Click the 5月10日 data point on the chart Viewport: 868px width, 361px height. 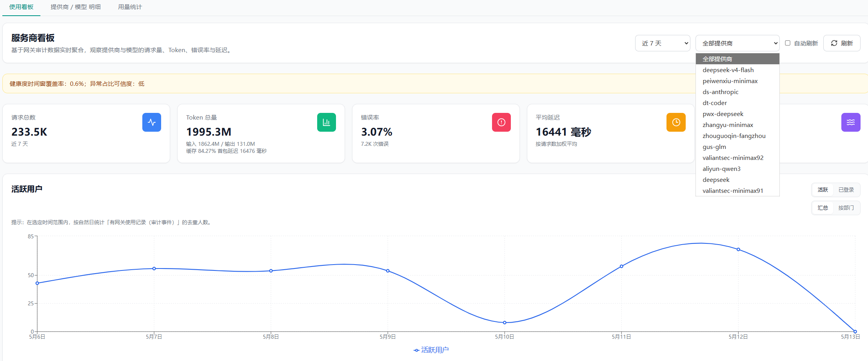(505, 323)
